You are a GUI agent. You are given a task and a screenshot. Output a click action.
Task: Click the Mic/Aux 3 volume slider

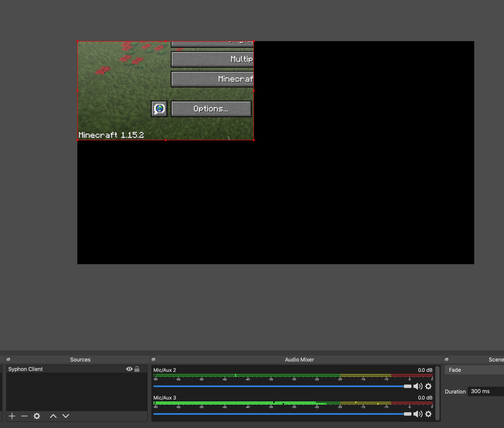click(282, 414)
